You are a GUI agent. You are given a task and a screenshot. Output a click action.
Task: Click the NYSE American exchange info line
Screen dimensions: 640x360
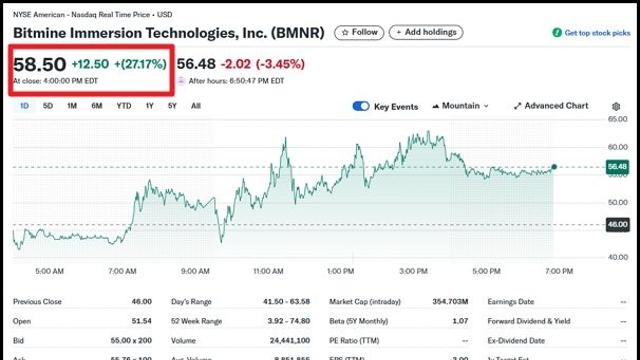coord(92,15)
